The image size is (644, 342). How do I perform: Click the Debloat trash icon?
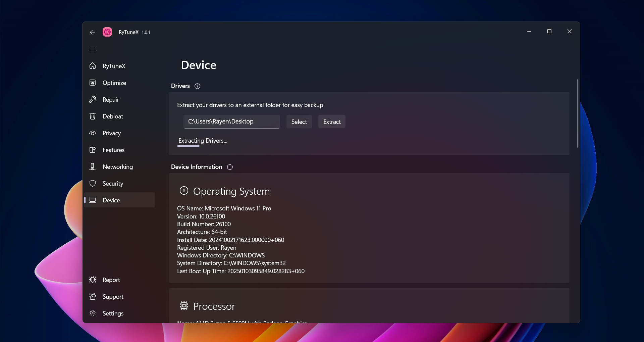tap(93, 116)
